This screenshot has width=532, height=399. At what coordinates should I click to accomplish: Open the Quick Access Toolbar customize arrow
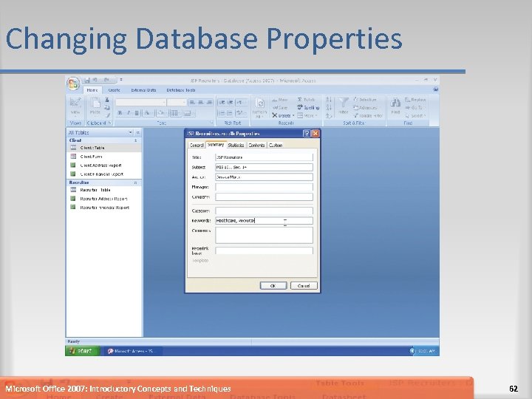point(121,80)
